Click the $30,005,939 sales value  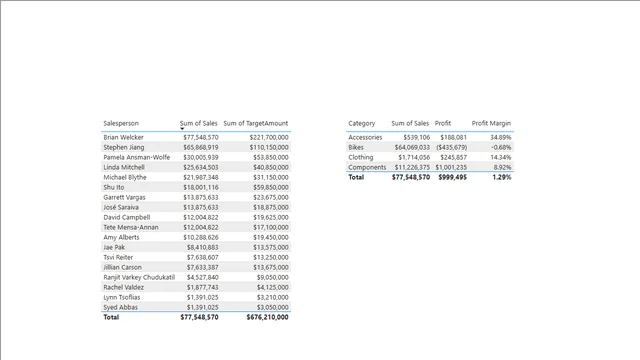tap(201, 157)
